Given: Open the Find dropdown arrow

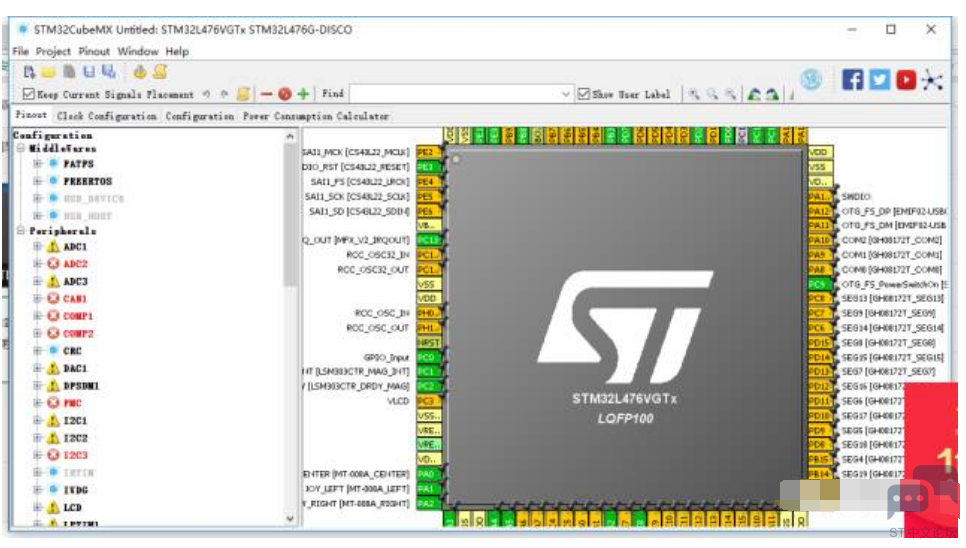Looking at the screenshot, I should (x=566, y=94).
